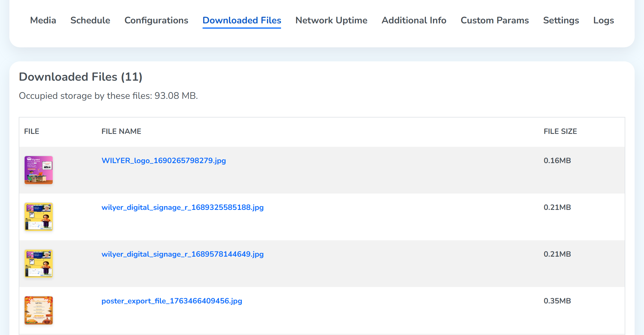The image size is (644, 335).
Task: Click the FILE NAME column header
Action: tap(121, 132)
